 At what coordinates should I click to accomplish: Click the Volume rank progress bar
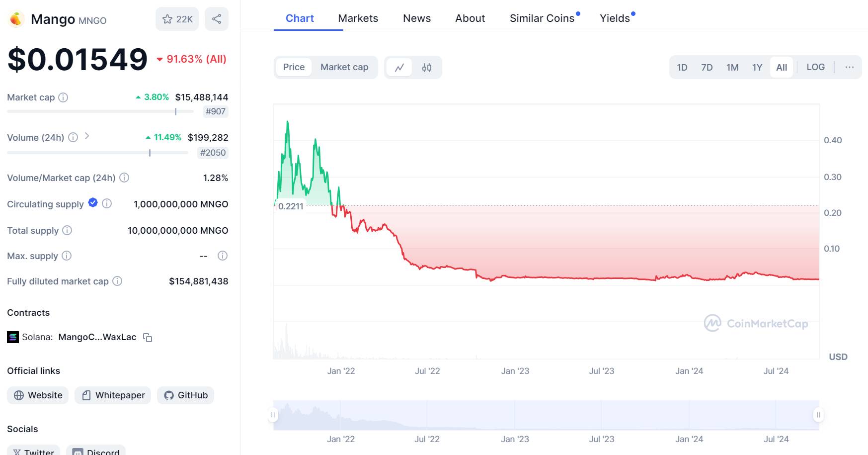97,153
